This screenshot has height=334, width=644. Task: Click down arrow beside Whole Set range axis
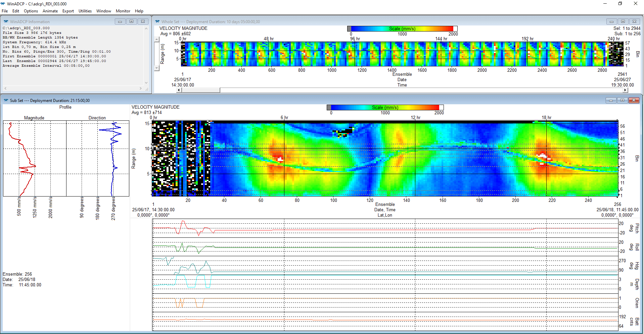coord(156,68)
